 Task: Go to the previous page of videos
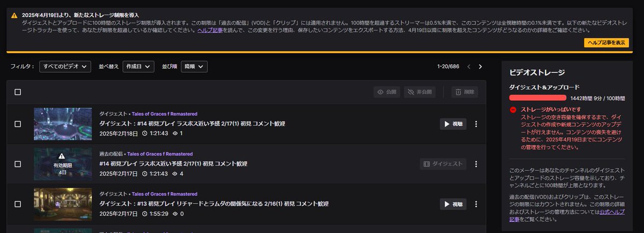469,66
